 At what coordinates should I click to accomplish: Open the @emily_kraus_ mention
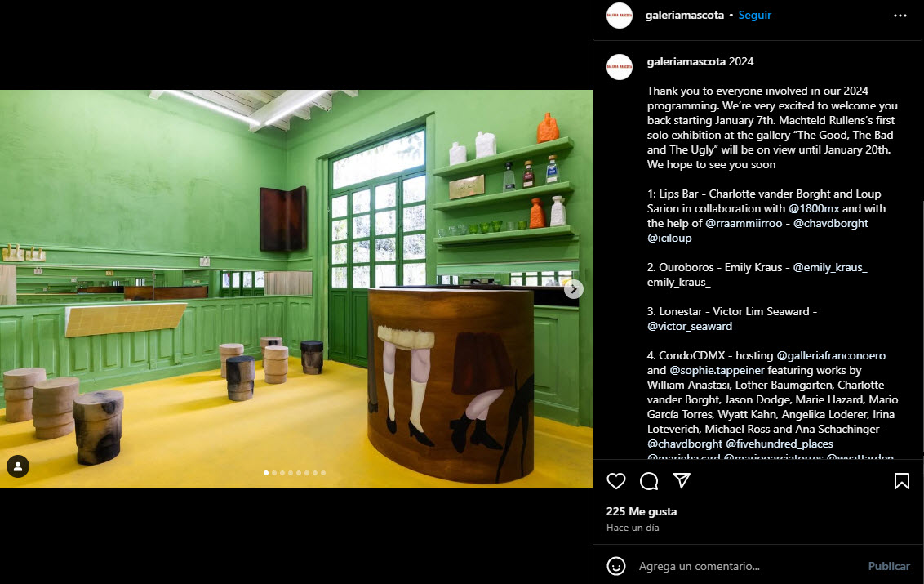point(829,267)
